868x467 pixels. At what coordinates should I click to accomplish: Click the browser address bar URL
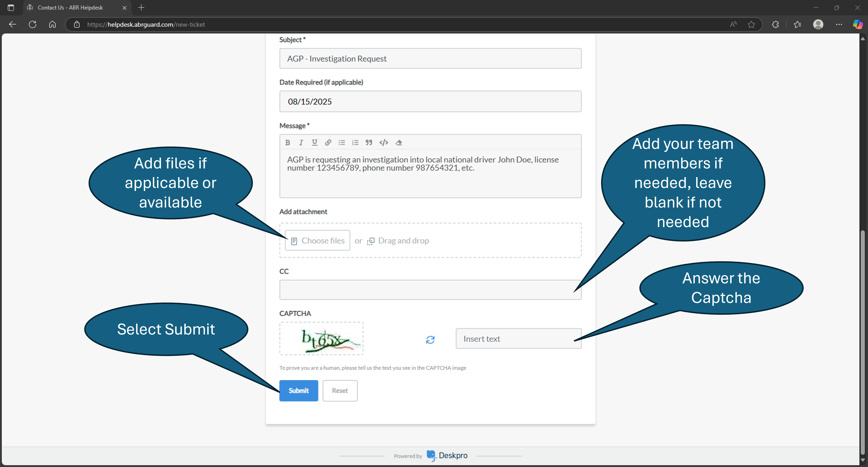point(146,24)
